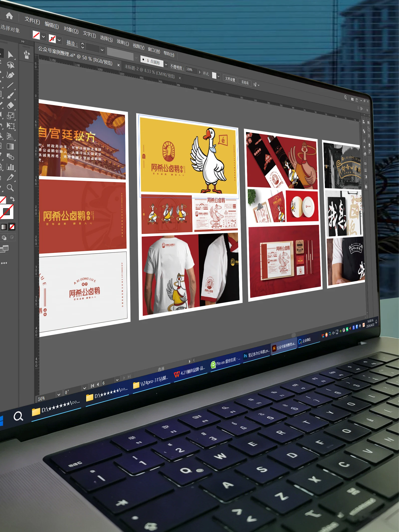Toggle the None fill mode button
The height and width of the screenshot is (532, 399).
click(12, 227)
